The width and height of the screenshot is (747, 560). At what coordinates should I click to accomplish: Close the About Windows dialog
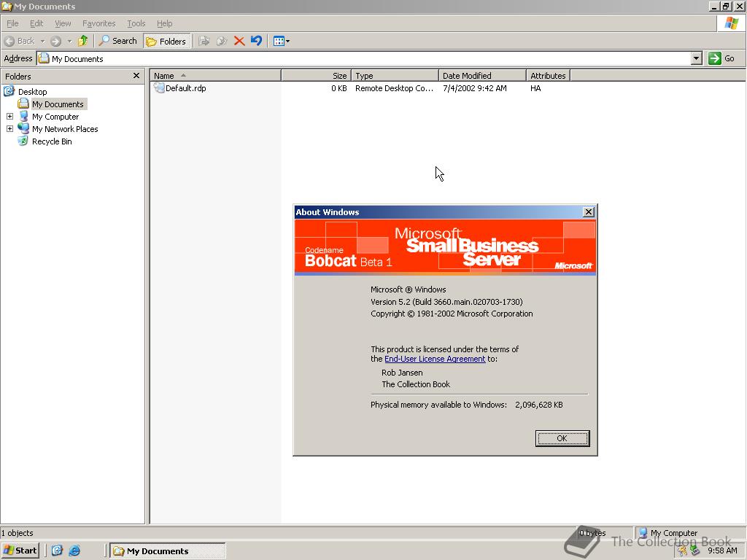click(589, 212)
